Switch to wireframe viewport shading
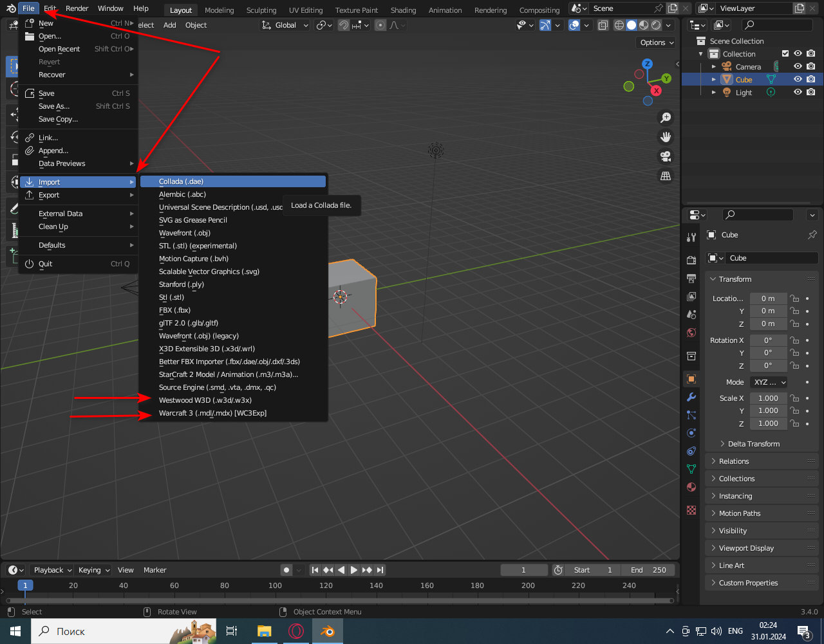 (x=619, y=25)
